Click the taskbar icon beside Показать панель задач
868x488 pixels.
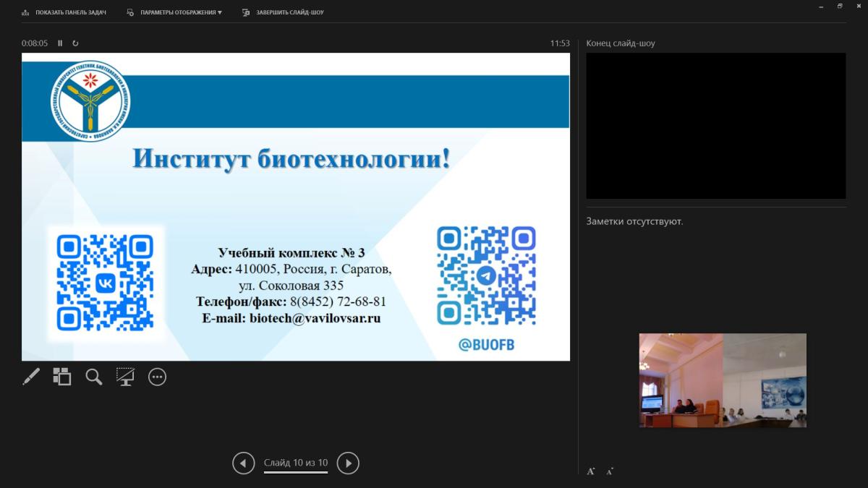26,12
